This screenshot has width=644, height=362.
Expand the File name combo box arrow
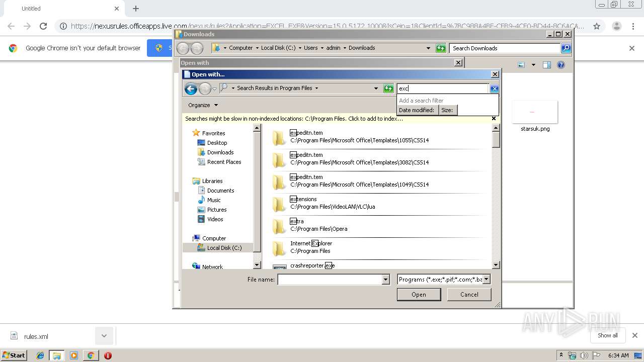click(386, 280)
